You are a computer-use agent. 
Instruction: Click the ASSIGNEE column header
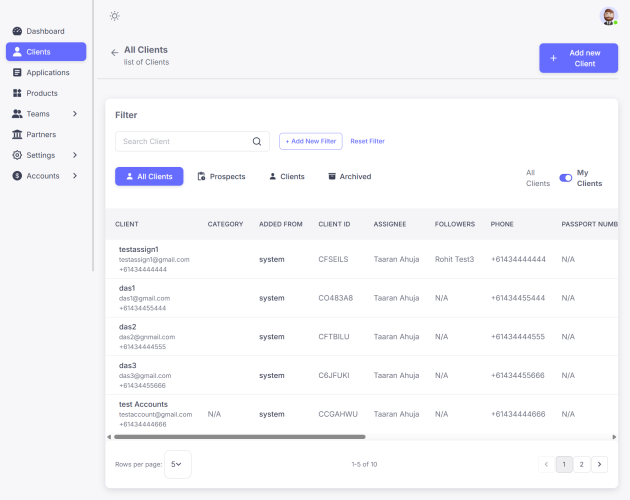pos(390,224)
